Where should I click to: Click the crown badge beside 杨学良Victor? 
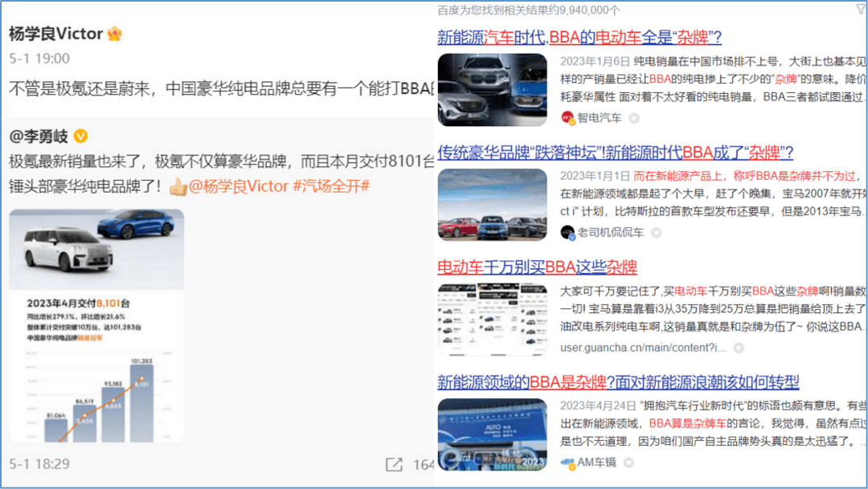115,34
